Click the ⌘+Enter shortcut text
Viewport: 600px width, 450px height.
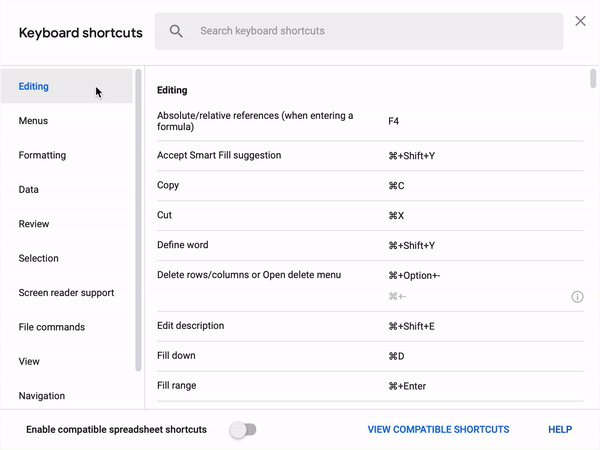pos(407,386)
